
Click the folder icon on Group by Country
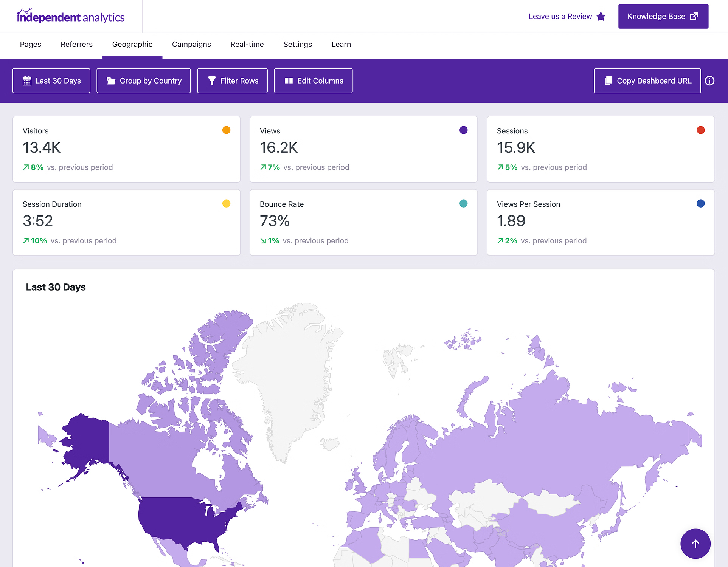coord(111,81)
